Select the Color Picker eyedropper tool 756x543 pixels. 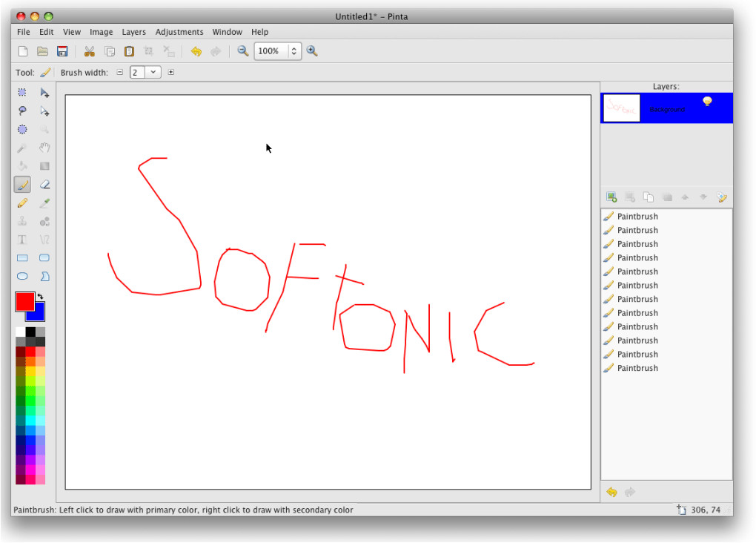[x=44, y=203]
